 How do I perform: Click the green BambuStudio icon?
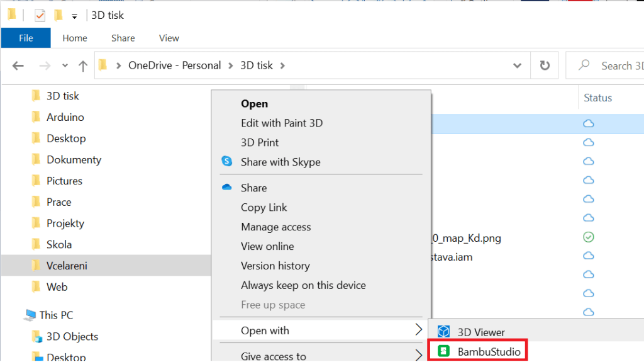pos(443,351)
